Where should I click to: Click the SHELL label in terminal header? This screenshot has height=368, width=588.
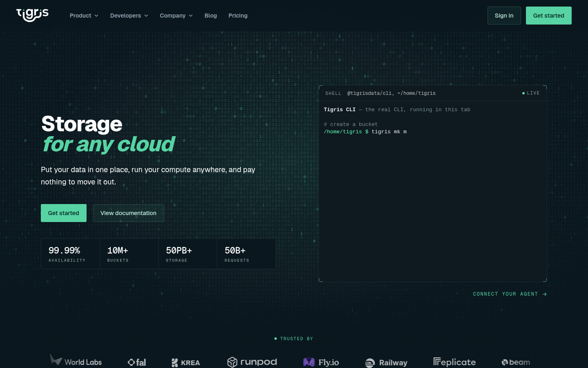click(x=333, y=93)
